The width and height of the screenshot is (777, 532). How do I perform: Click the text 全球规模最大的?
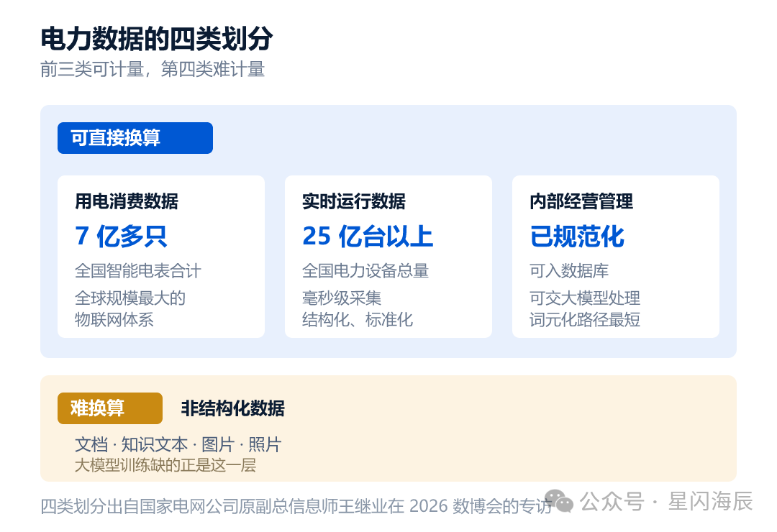pyautogui.click(x=129, y=298)
